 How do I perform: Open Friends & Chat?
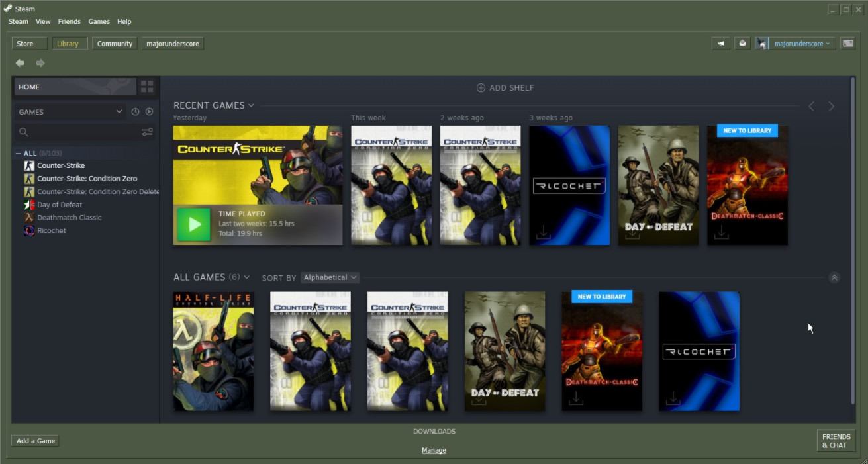(x=836, y=441)
